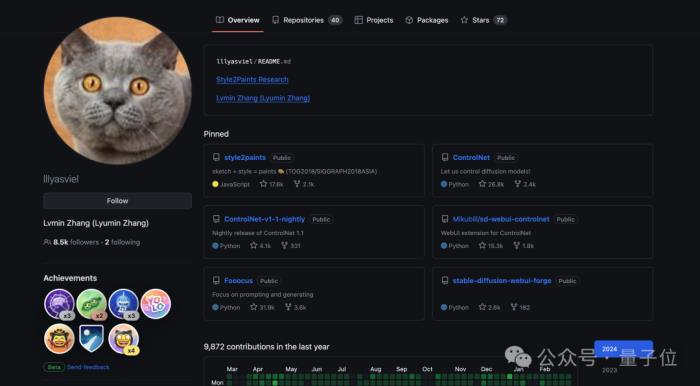Click the Galaxy Brain achievement badge
The image size is (700, 386).
(x=59, y=304)
